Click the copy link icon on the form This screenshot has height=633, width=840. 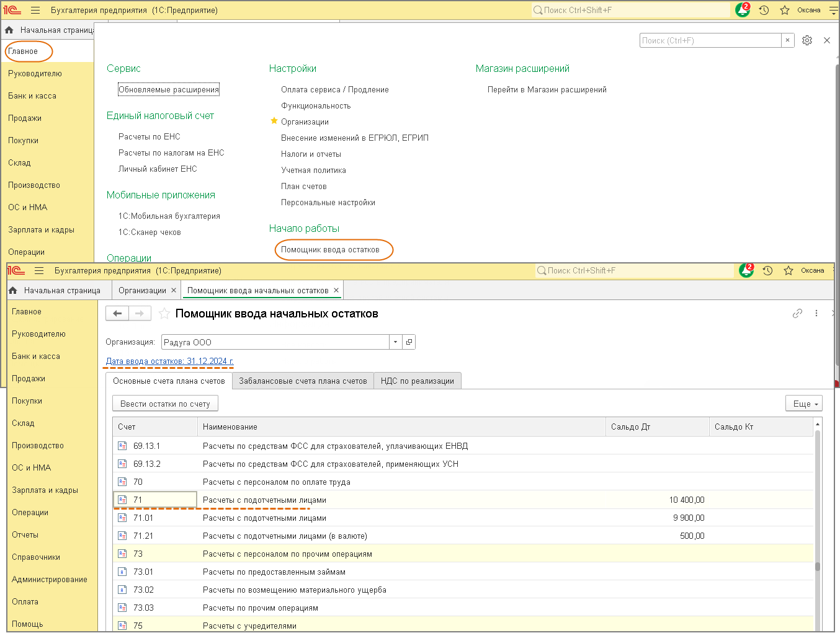coord(797,314)
